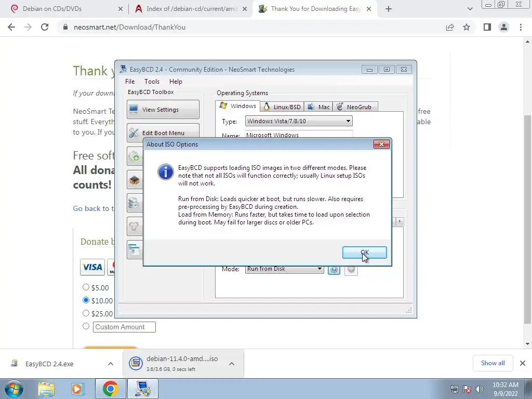Viewport: 532px width, 399px height.
Task: Open Windows Explorer from taskbar
Action: (x=46, y=389)
